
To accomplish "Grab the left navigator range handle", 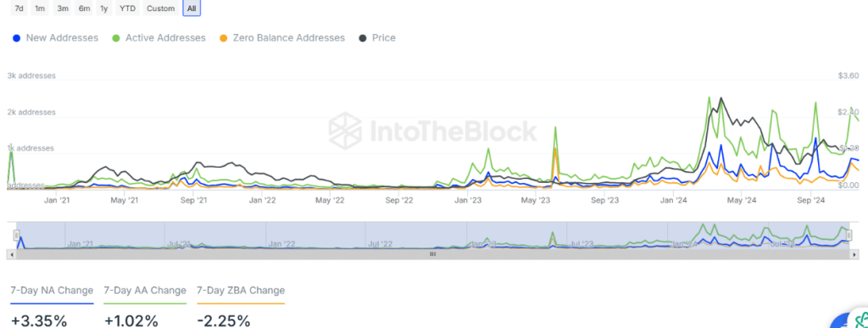I will tap(17, 236).
